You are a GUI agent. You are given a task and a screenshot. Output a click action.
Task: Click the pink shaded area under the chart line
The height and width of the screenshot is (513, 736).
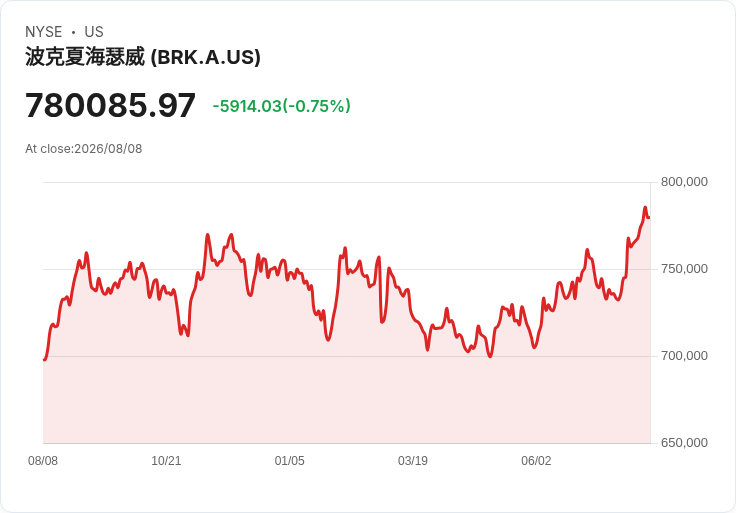click(346, 399)
